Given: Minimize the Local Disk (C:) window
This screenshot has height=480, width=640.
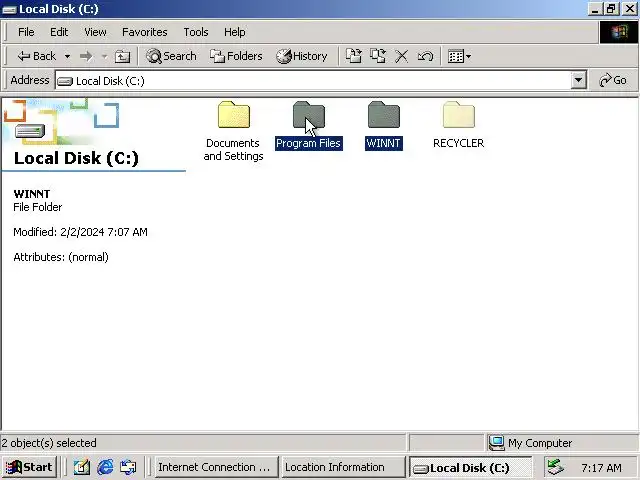Looking at the screenshot, I should [595, 9].
